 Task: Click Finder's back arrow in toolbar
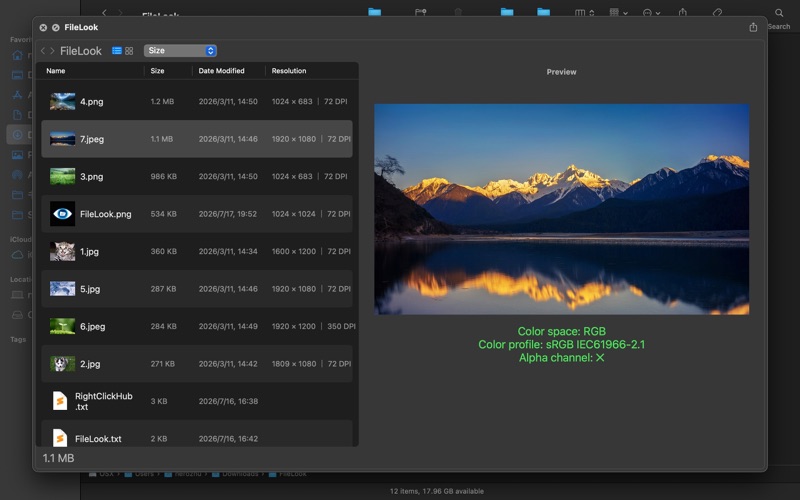[104, 12]
